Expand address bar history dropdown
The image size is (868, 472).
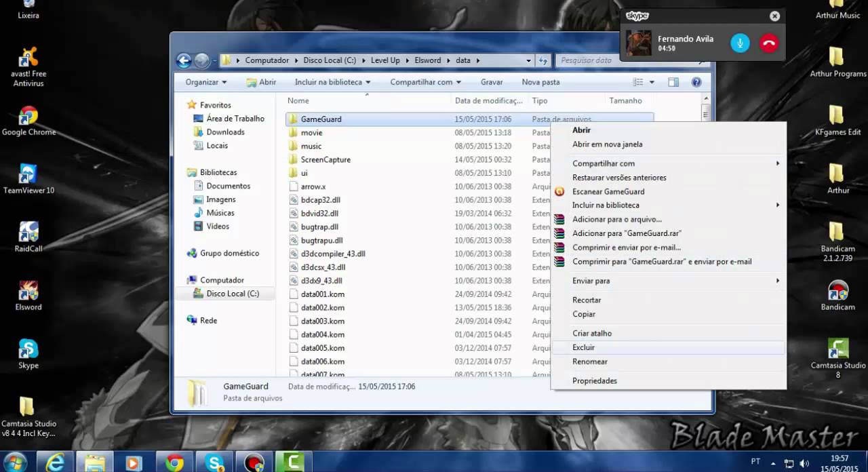[x=528, y=60]
